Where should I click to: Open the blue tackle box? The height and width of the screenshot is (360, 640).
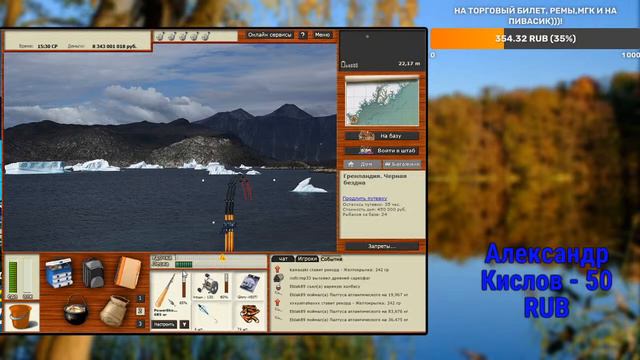point(59,273)
